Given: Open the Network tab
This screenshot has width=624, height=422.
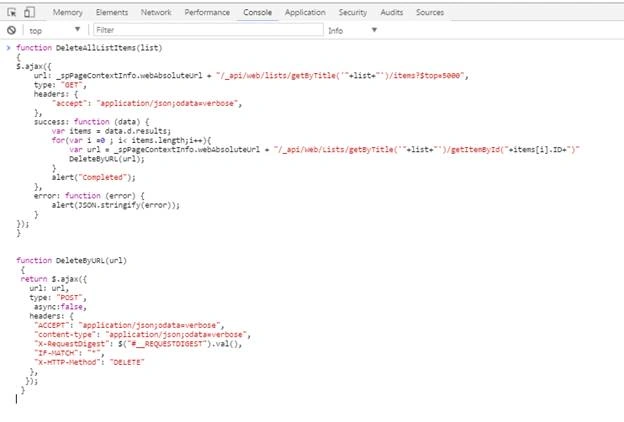Looking at the screenshot, I should pos(156,12).
